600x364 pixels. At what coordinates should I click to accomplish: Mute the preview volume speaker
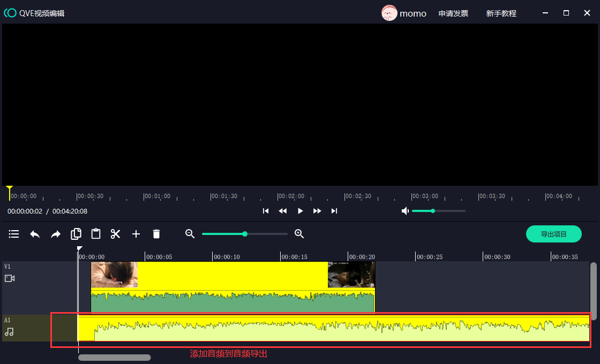pyautogui.click(x=406, y=211)
